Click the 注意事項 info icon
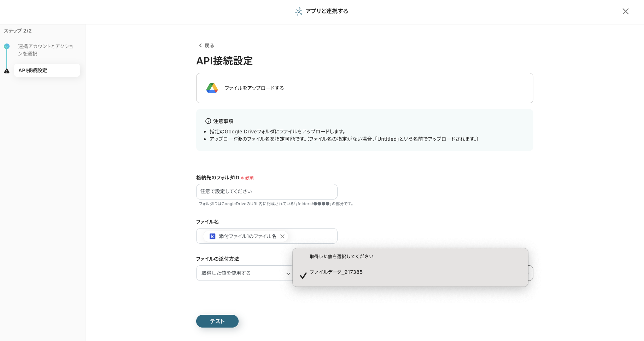 [x=208, y=121]
